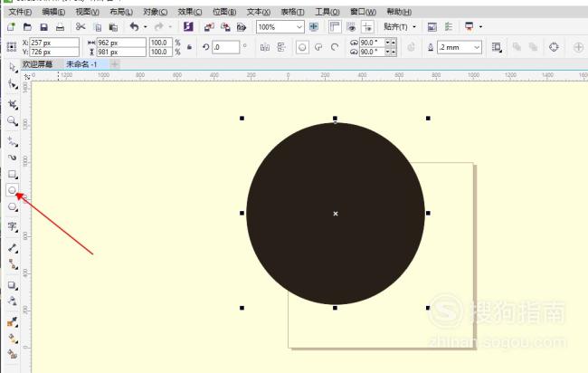The image size is (588, 373).
Task: Toggle show grid eye button
Action: (351, 27)
